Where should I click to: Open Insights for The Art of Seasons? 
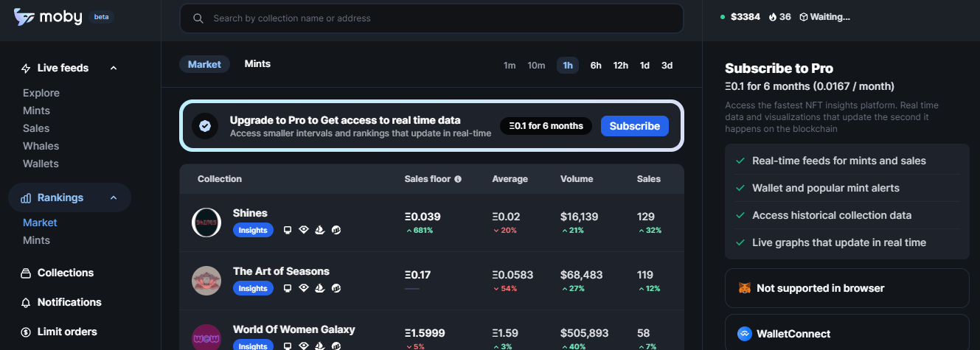click(x=253, y=289)
